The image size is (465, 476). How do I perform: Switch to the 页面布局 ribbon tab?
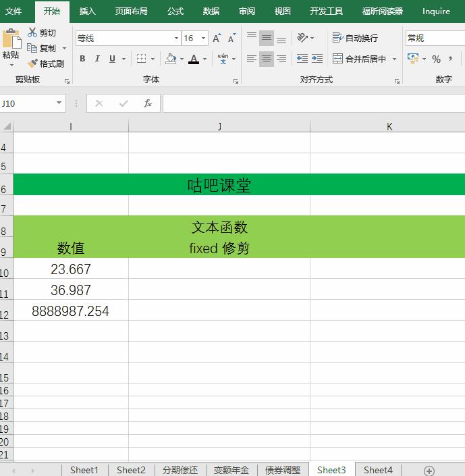click(x=132, y=11)
